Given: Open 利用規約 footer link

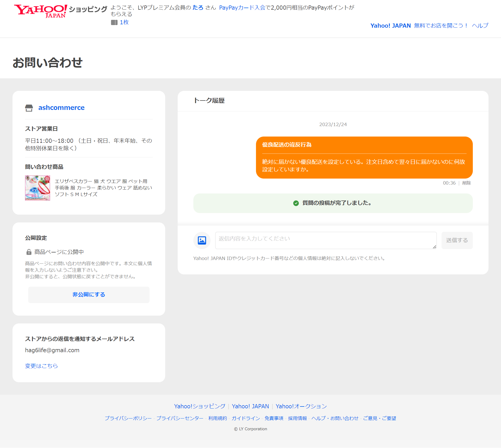Looking at the screenshot, I should (217, 418).
